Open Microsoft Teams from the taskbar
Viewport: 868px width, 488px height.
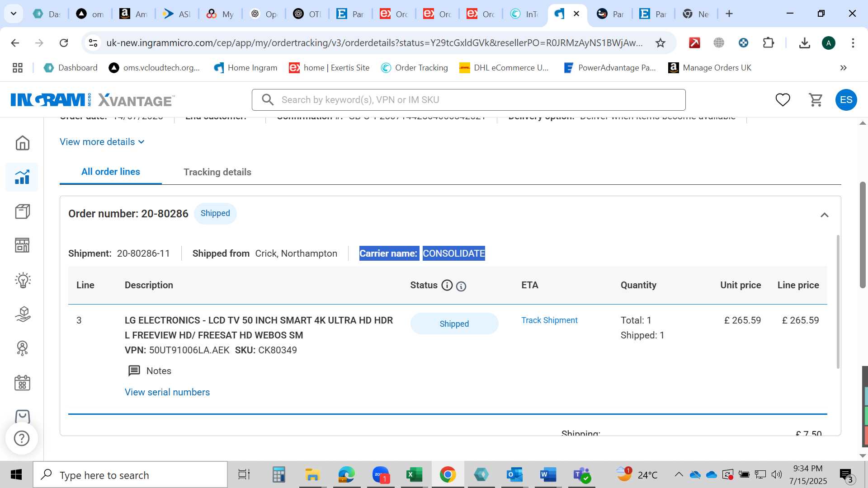click(x=581, y=475)
